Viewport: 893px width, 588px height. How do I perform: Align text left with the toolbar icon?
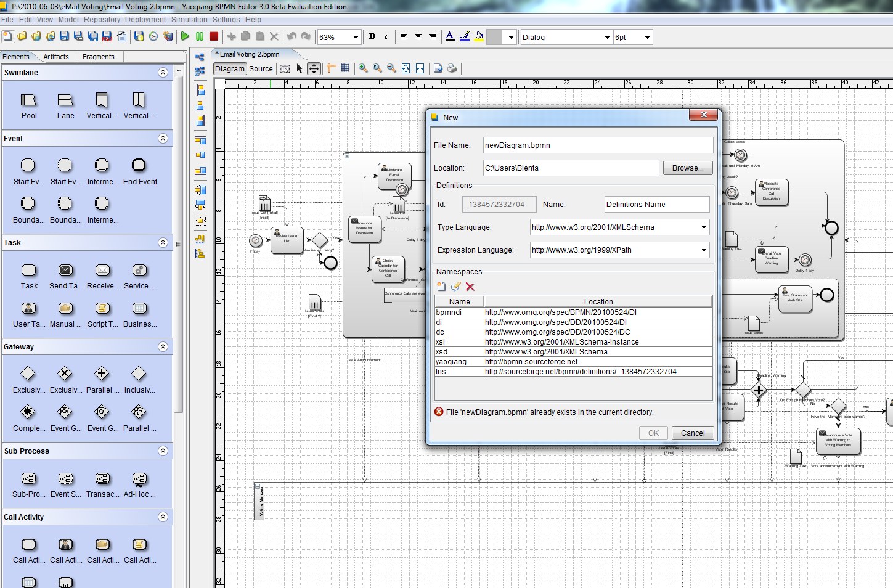tap(404, 36)
